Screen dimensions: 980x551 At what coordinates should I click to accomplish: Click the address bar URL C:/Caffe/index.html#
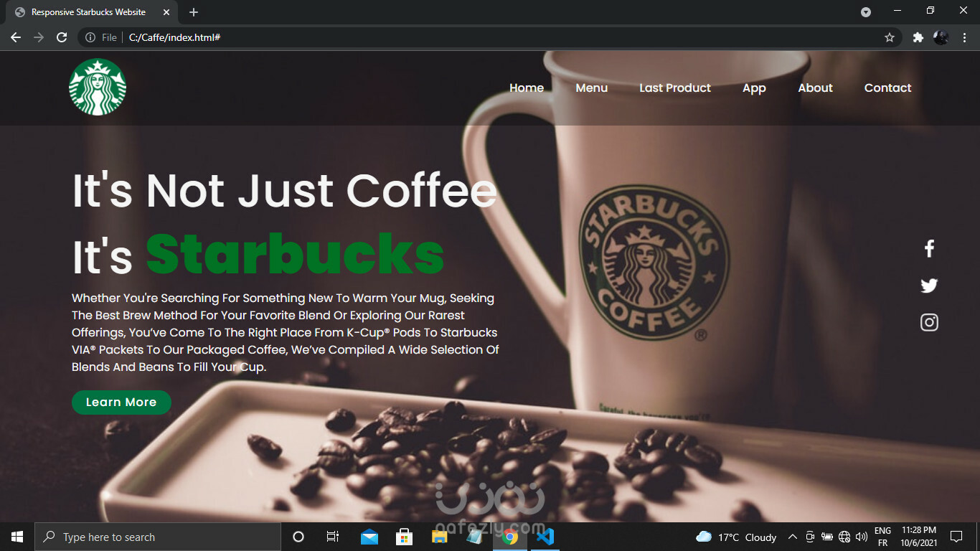174,37
